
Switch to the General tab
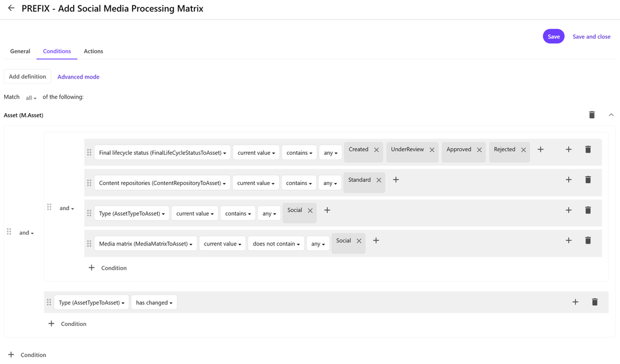[20, 51]
